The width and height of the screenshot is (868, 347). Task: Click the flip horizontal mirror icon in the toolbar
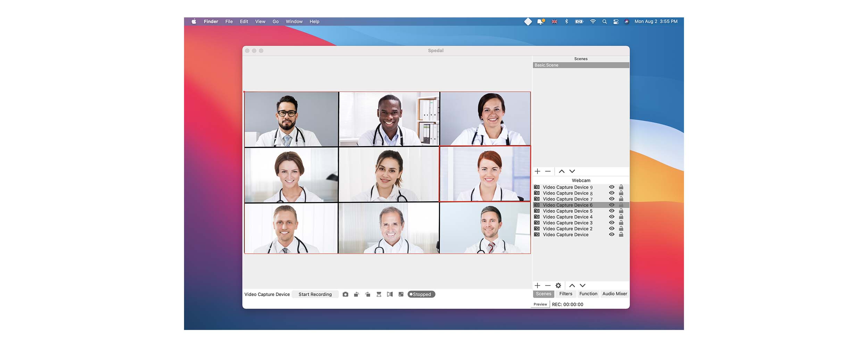coord(390,294)
